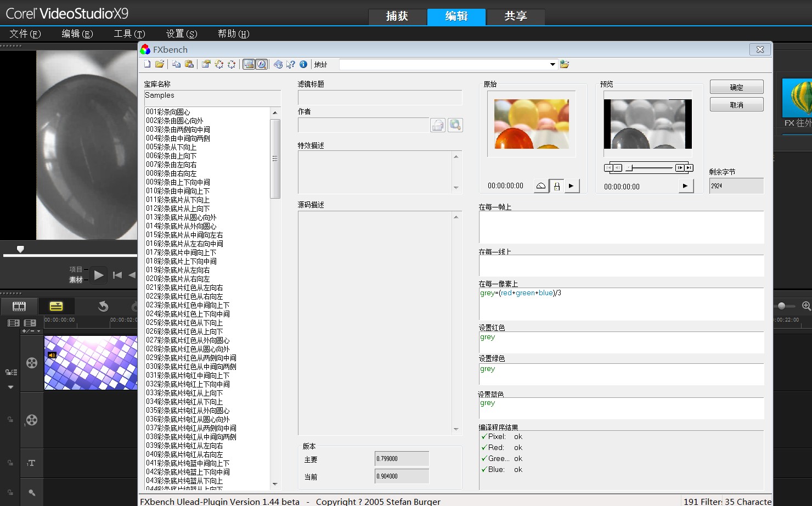
Task: Select the purple mosaic clip on timeline
Action: click(x=91, y=363)
